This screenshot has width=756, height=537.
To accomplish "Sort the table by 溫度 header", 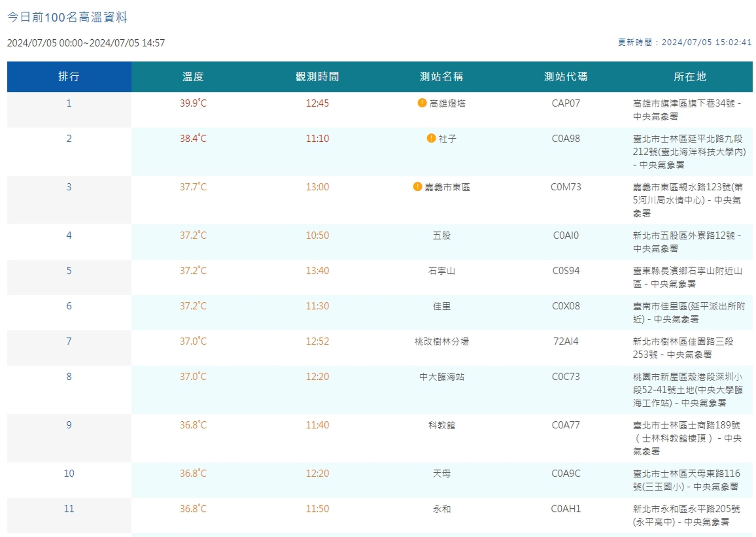I will click(x=193, y=76).
